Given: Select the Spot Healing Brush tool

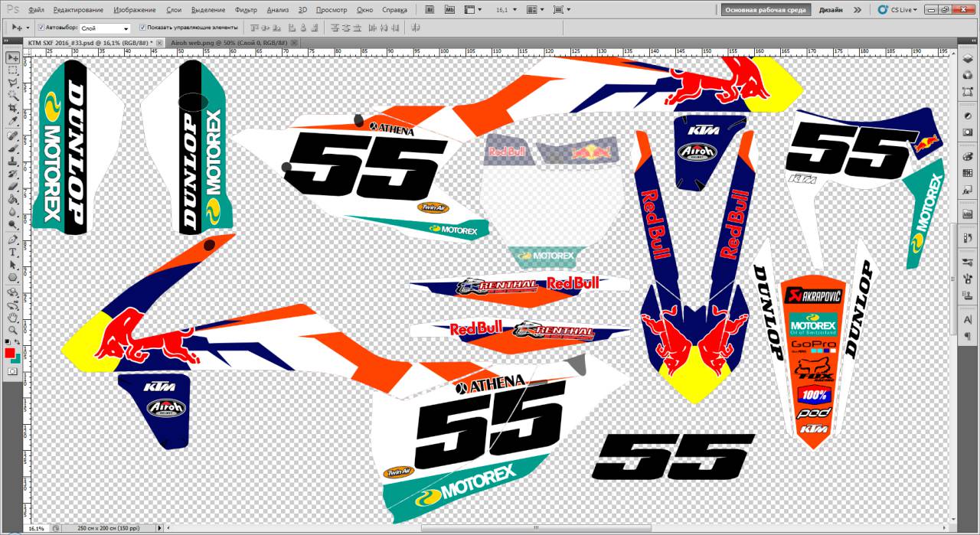Looking at the screenshot, I should tap(13, 136).
